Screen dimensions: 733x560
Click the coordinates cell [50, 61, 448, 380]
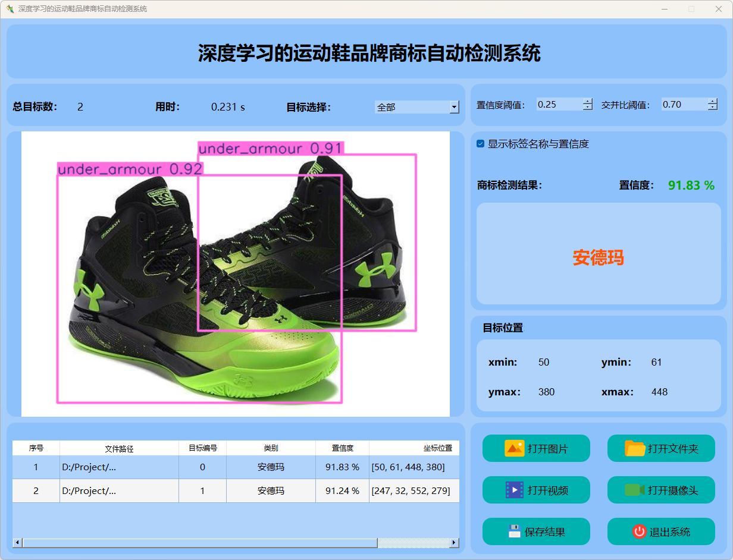(x=414, y=467)
